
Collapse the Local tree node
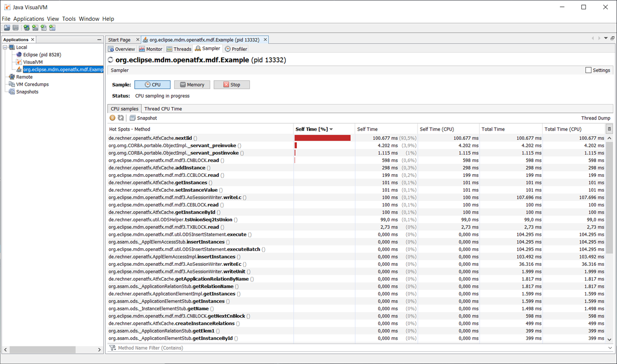[5, 47]
